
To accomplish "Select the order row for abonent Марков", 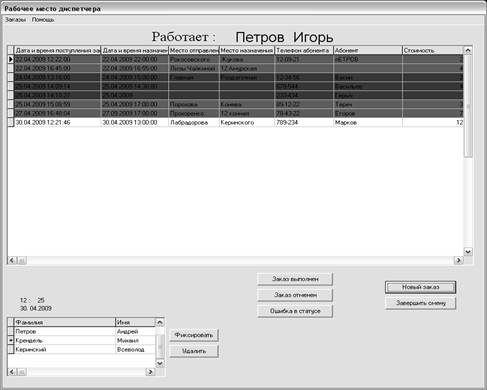I will 235,122.
